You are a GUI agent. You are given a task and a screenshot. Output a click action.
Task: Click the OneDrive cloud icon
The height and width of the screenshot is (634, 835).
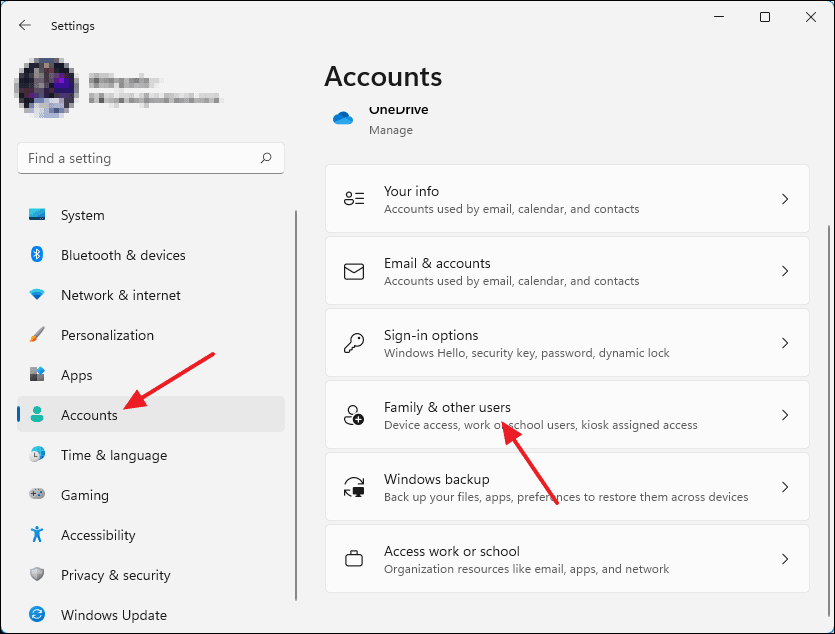pyautogui.click(x=343, y=118)
